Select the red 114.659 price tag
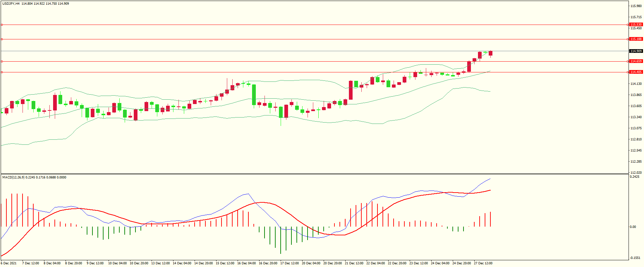 [636, 61]
